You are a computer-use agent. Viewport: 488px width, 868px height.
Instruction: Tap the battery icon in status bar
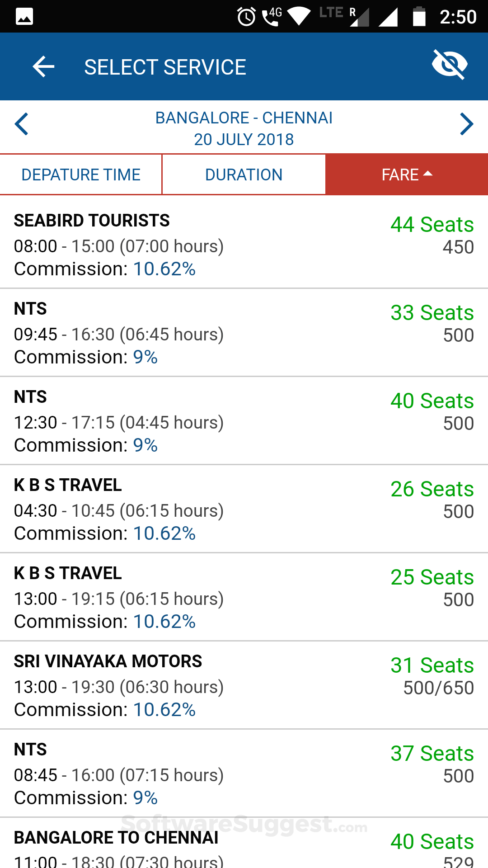419,17
